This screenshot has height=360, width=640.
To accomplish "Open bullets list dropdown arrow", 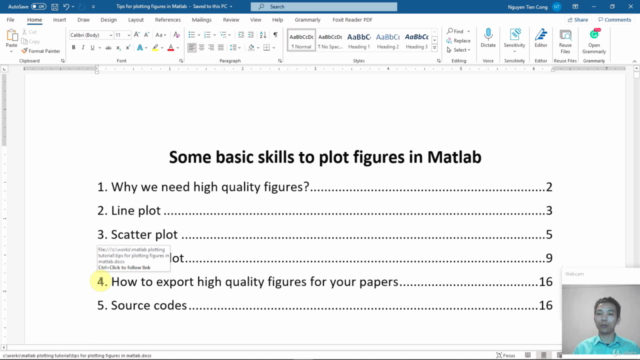I will tap(199, 35).
